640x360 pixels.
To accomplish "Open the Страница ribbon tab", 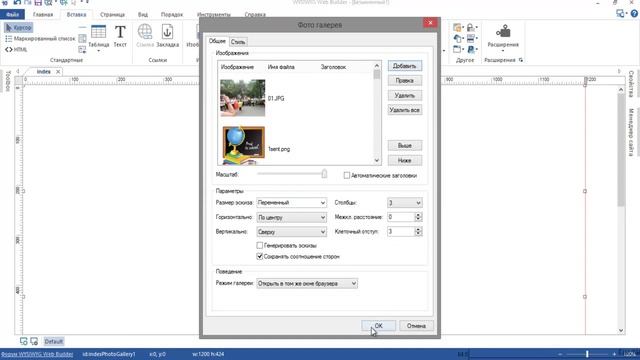I will tap(112, 14).
